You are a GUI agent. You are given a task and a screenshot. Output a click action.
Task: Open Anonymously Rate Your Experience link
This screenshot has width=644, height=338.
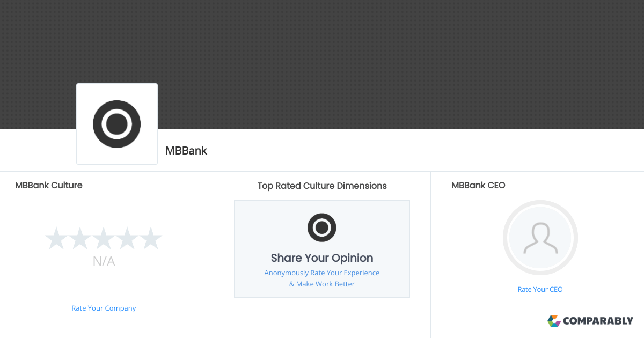pos(322,273)
